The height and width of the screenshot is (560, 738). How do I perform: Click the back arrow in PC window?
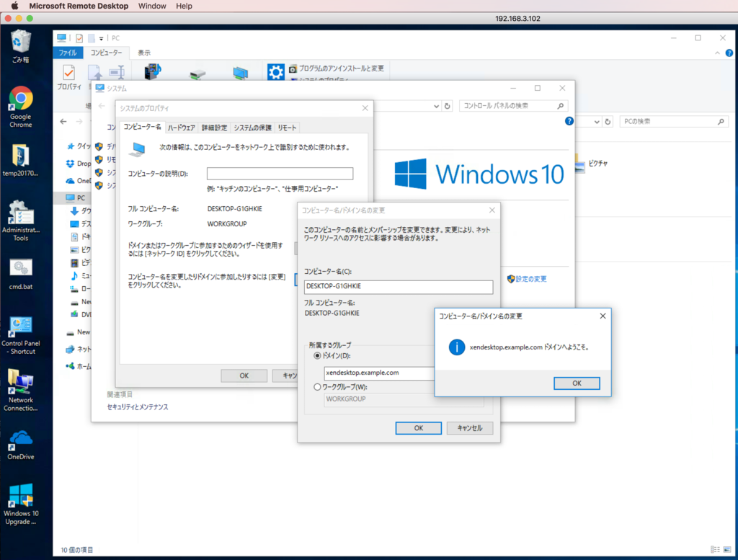tap(63, 121)
